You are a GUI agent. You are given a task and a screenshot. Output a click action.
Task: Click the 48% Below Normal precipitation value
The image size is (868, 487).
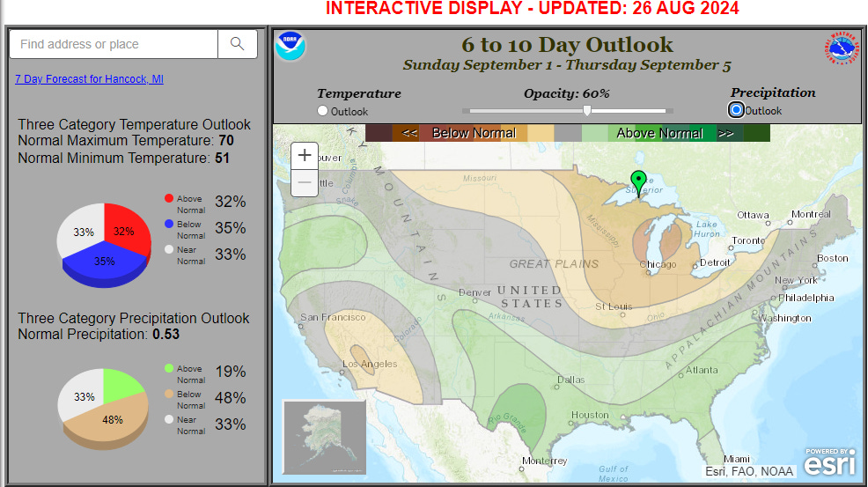coord(231,397)
